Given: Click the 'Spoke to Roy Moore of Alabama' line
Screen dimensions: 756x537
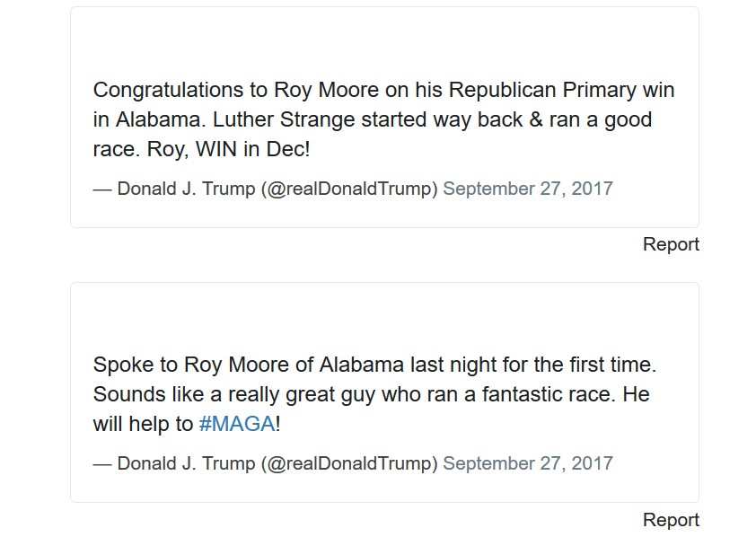Looking at the screenshot, I should pyautogui.click(x=374, y=365).
